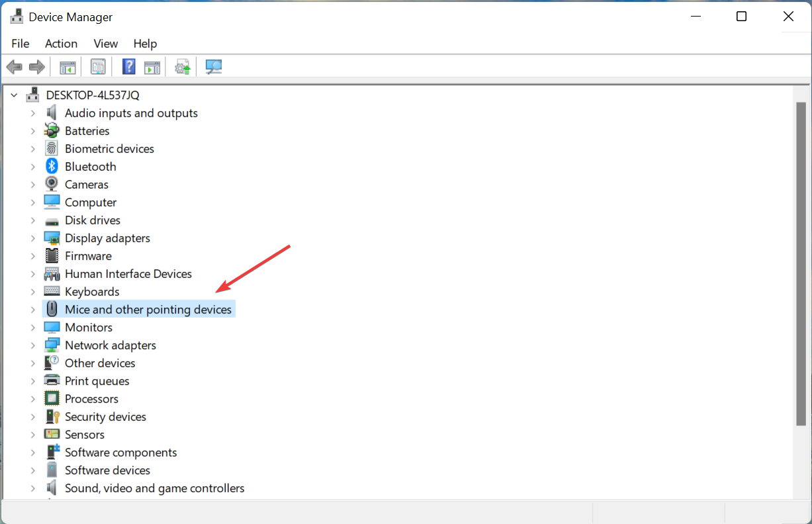Collapse the DESKTOP-4L537JQ root node
This screenshot has height=524, width=812.
[x=14, y=95]
